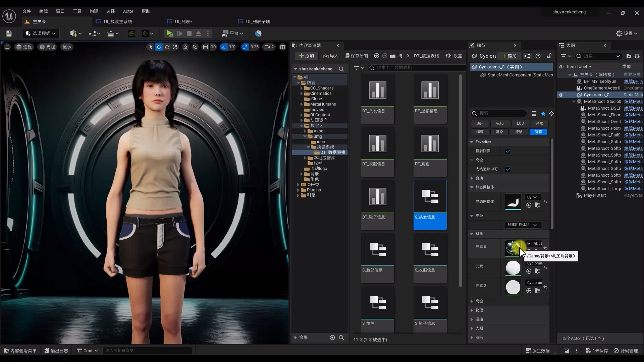644x362 pixels.
Task: Select the rotate tool in viewport toolbar
Action: pyautogui.click(x=167, y=47)
